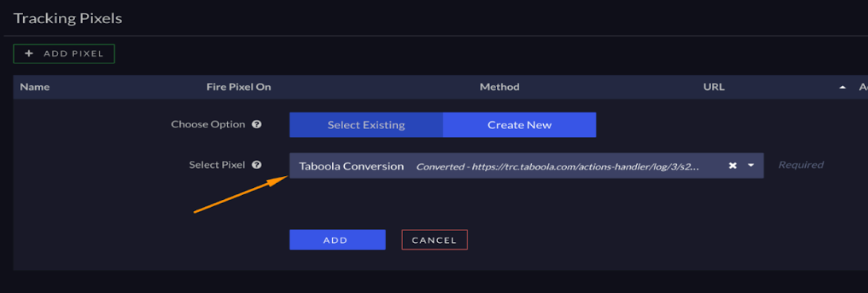Click the plus icon on Add Pixel
The height and width of the screenshot is (293, 868).
(x=29, y=53)
